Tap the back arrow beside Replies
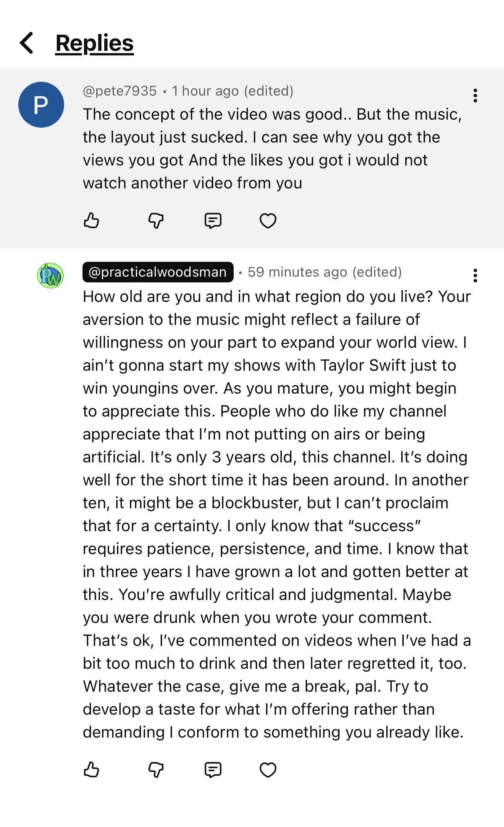The height and width of the screenshot is (827, 504). point(27,43)
